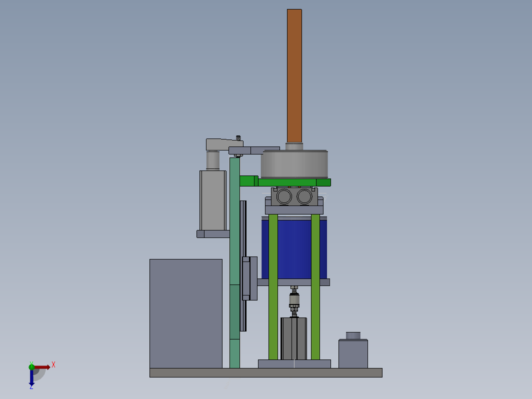
Task: Select the tall teal vertical column
Action: tap(234, 262)
